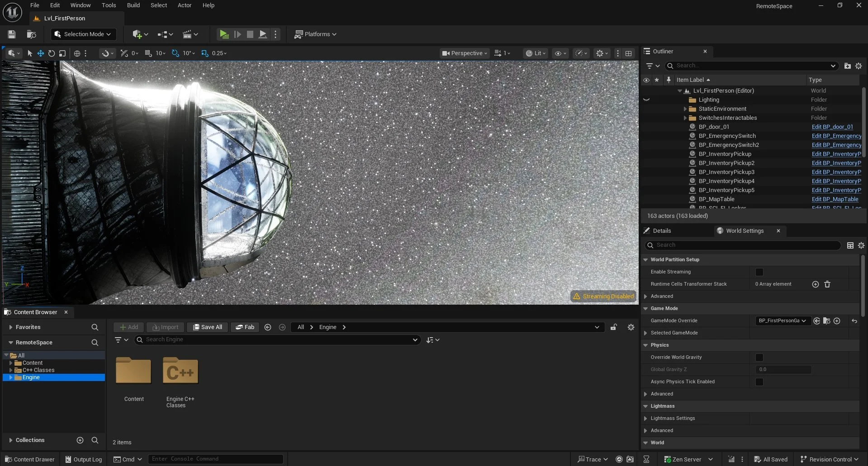This screenshot has height=466, width=868.
Task: Open the viewport Show flags eye dropdown
Action: [x=560, y=53]
